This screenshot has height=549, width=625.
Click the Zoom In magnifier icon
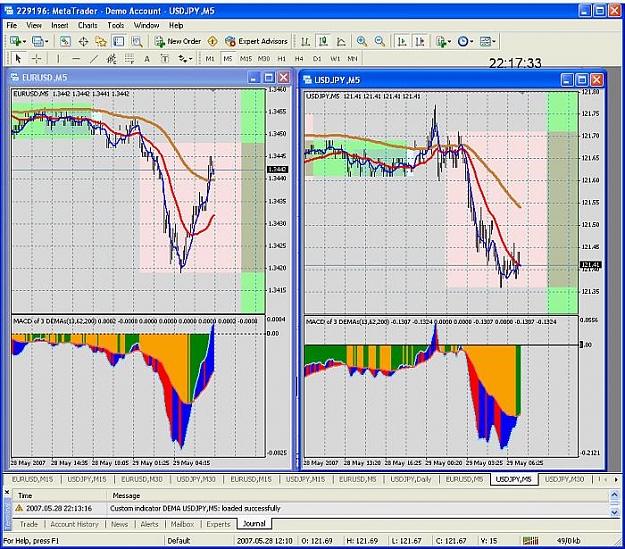[x=362, y=41]
